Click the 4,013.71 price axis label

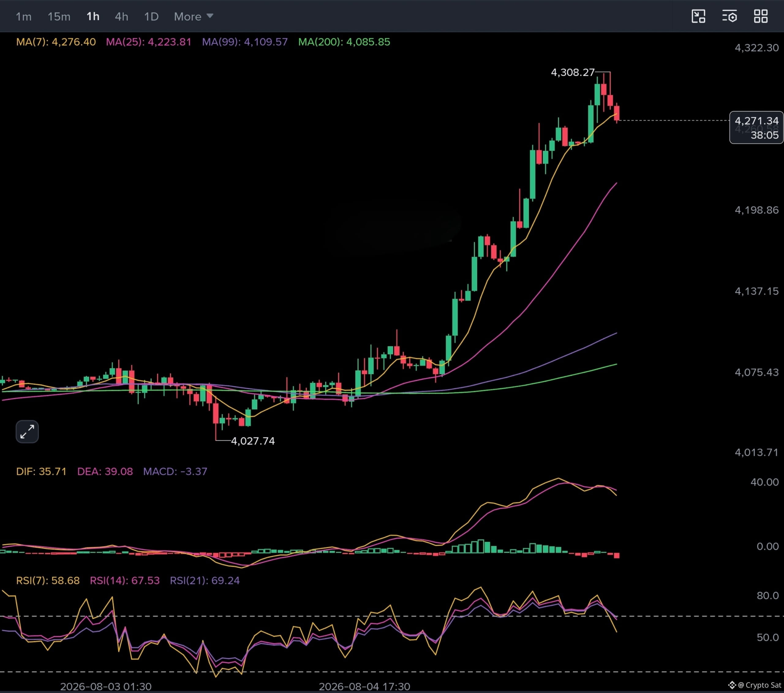click(756, 453)
